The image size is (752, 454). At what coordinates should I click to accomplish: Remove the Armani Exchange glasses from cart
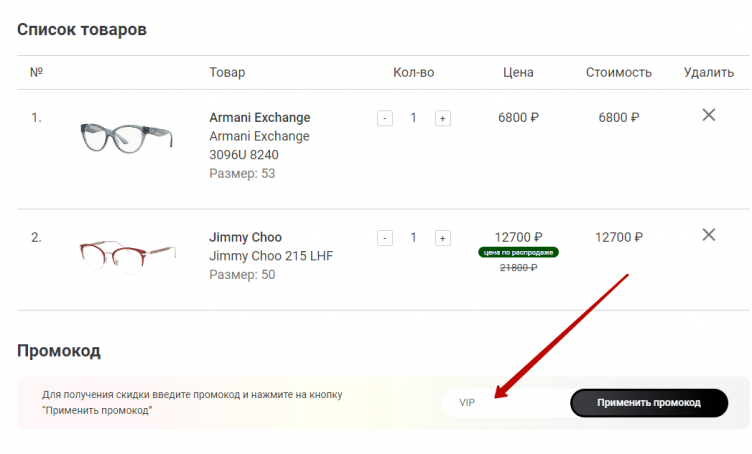[708, 115]
